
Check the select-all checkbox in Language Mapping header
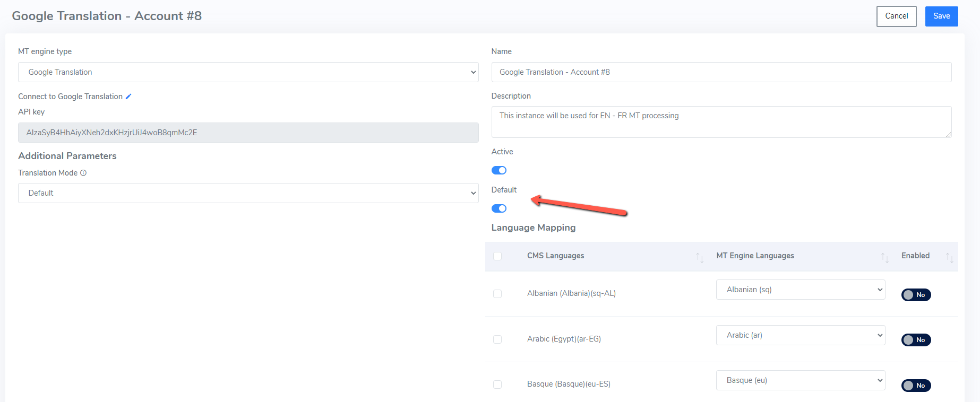pos(497,256)
